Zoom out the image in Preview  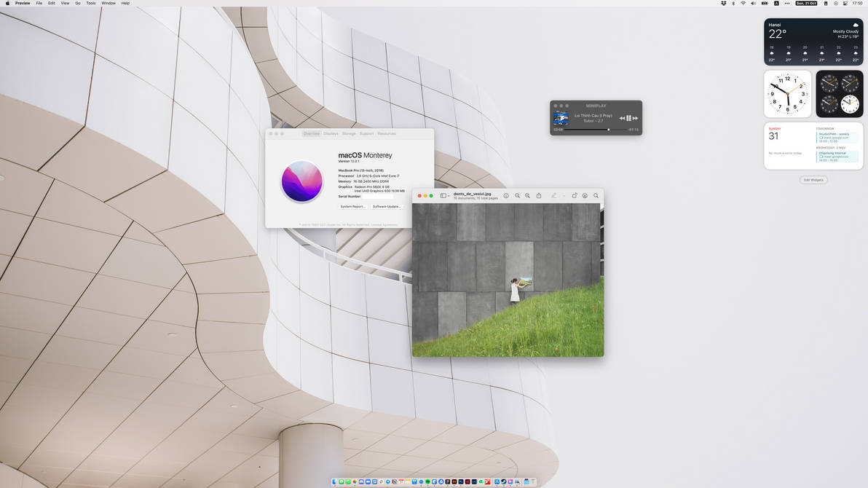[518, 195]
